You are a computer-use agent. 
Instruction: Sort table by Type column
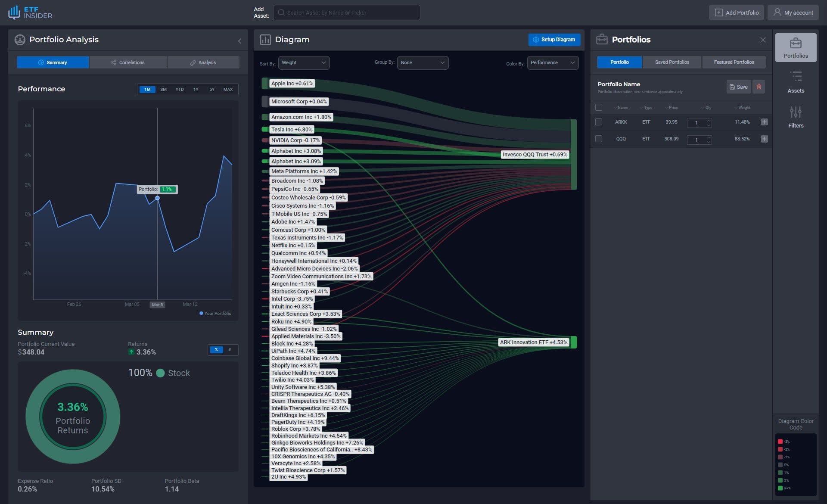[646, 108]
